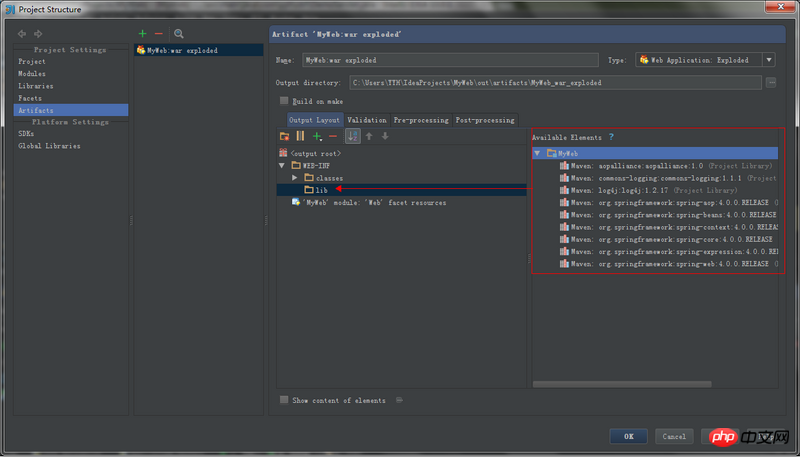Click into the Output directory field
The height and width of the screenshot is (457, 800).
tap(555, 82)
